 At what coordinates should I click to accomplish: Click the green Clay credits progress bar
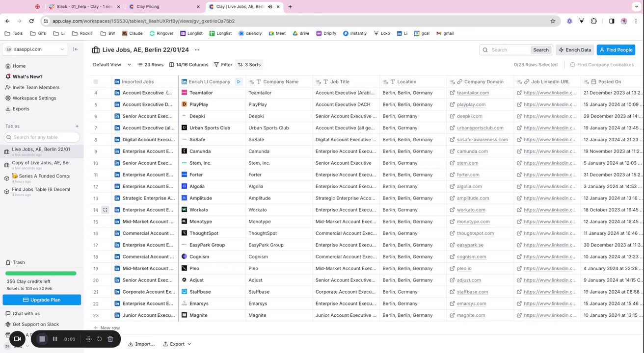tap(41, 273)
